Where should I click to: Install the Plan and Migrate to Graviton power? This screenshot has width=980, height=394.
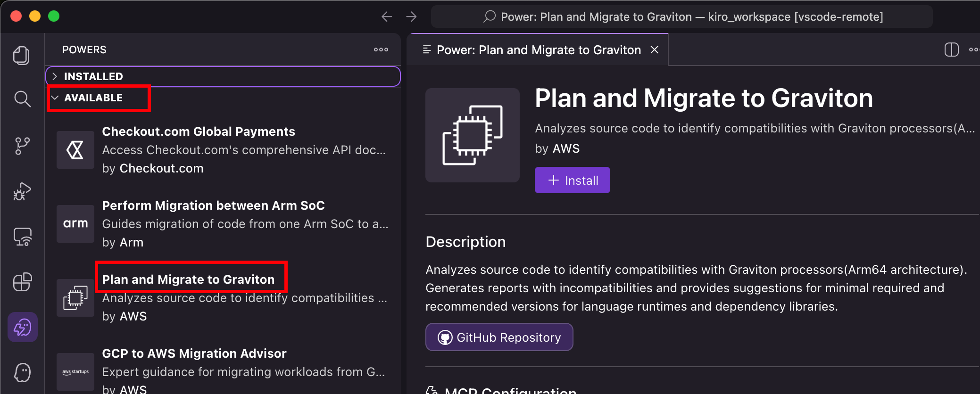[x=573, y=180]
